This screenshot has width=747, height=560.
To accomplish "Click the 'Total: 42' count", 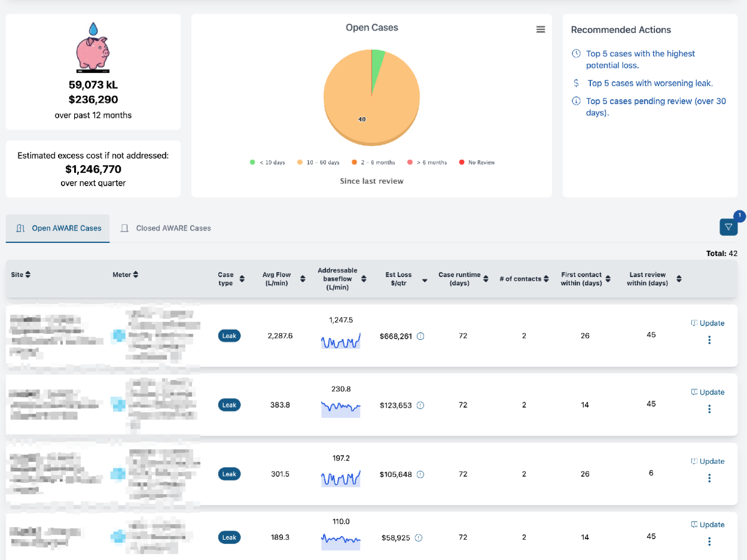I will point(721,254).
